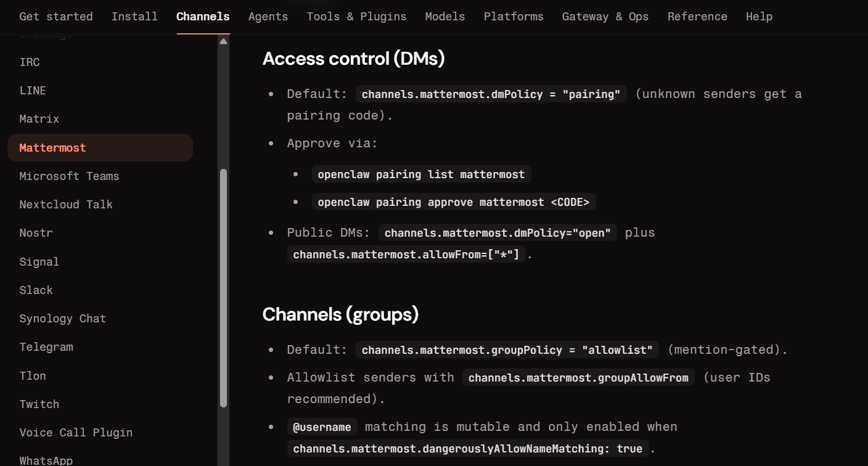
Task: Click the dmPolicy = "pairing" code snippet
Action: pos(491,94)
